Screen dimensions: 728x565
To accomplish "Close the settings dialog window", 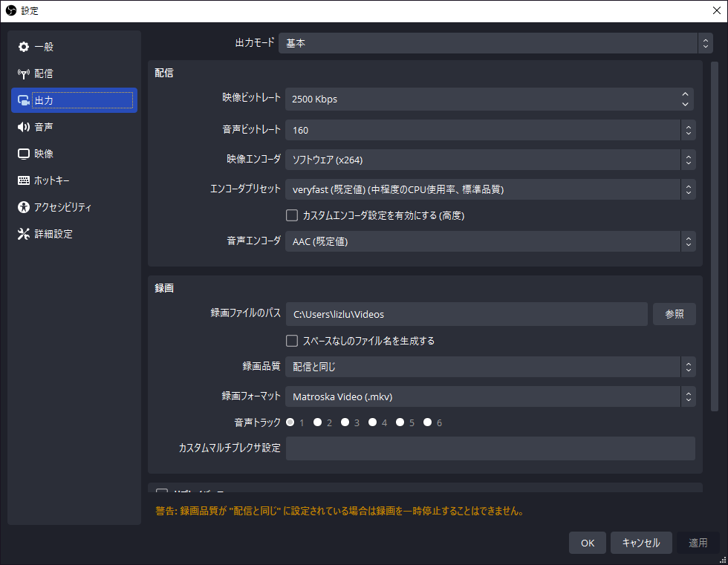I will 716,10.
